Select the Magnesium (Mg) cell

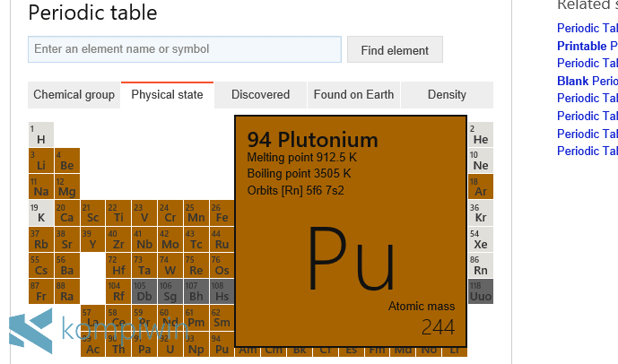pyautogui.click(x=67, y=186)
